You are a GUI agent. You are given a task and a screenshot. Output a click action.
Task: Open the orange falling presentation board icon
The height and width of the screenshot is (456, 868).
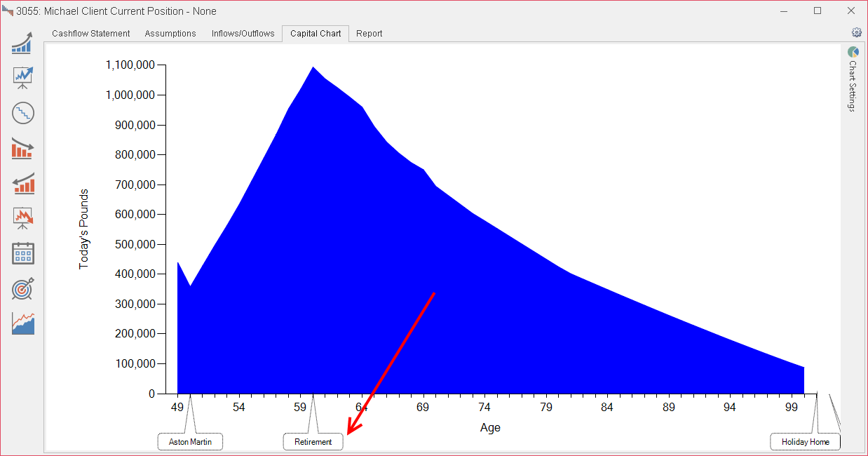[22, 218]
